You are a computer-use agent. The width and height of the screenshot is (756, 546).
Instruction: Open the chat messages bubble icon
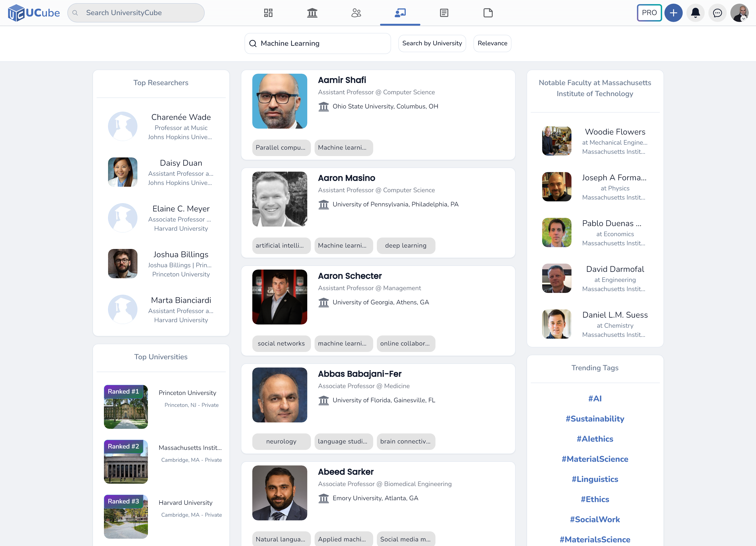tap(717, 13)
